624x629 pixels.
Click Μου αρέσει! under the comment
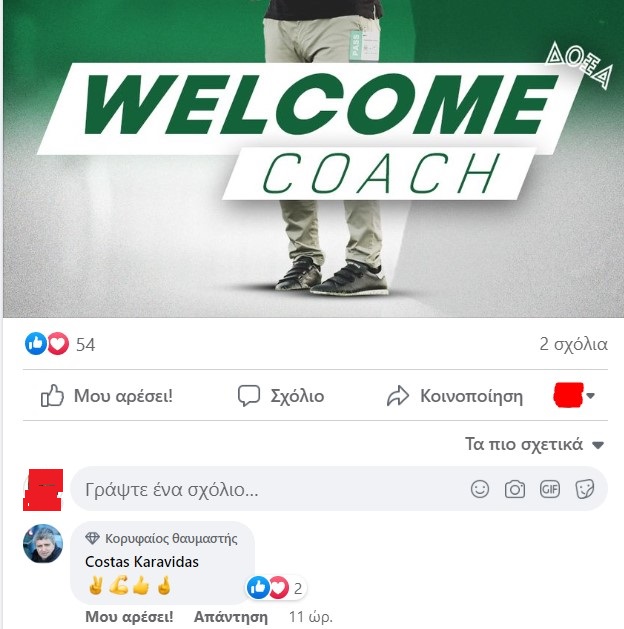coord(129,617)
